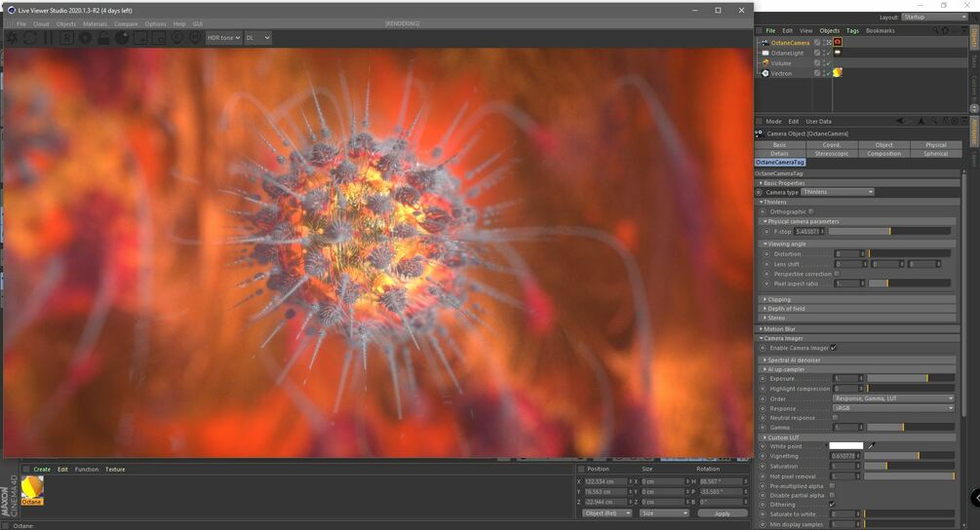Click the material picker icon in Live Viewer toolbar
This screenshot has height=530, width=980.
pos(195,38)
